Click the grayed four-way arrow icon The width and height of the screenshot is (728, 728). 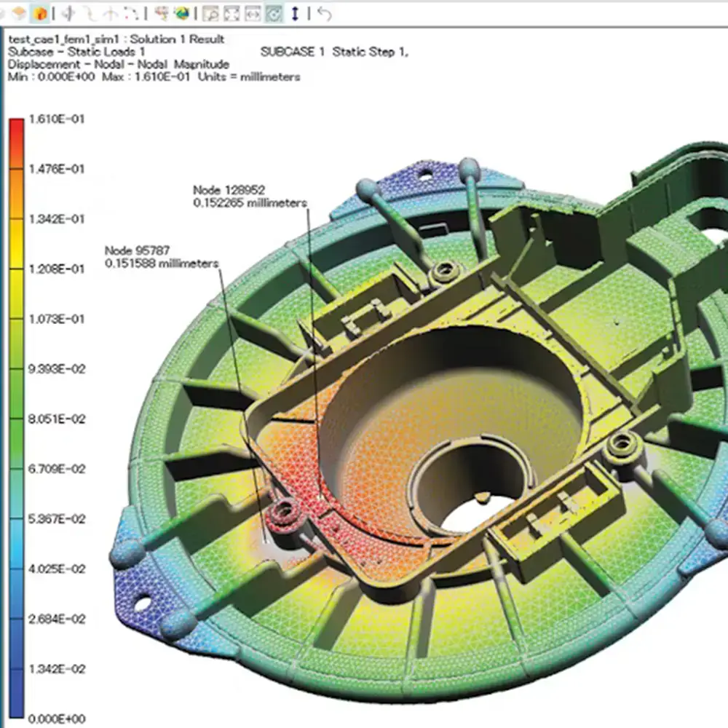pyautogui.click(x=69, y=14)
